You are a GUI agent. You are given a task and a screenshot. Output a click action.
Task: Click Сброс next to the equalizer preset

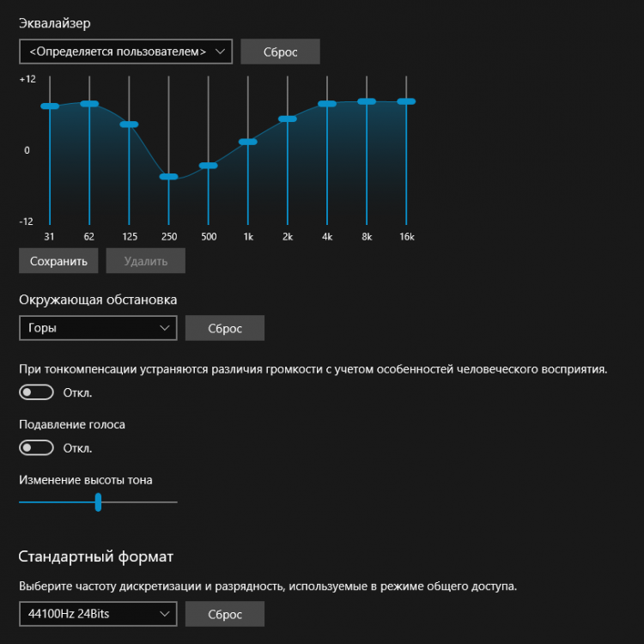tap(280, 52)
